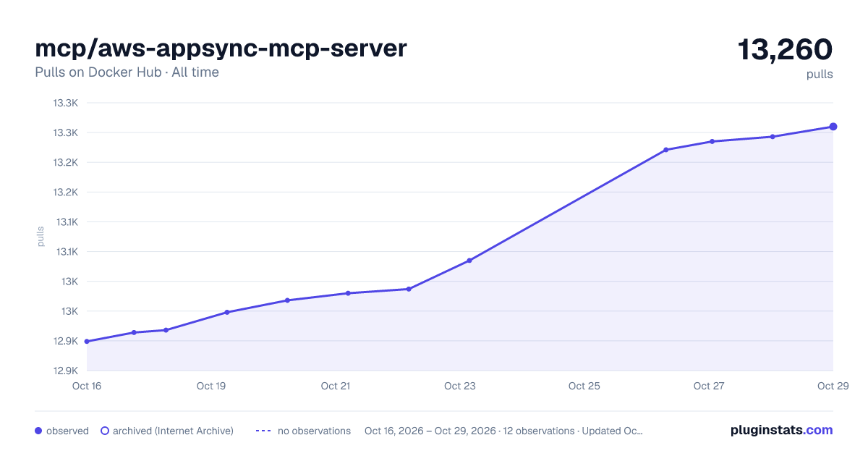Select the 'observed' legend label
The image size is (868, 456).
67,431
